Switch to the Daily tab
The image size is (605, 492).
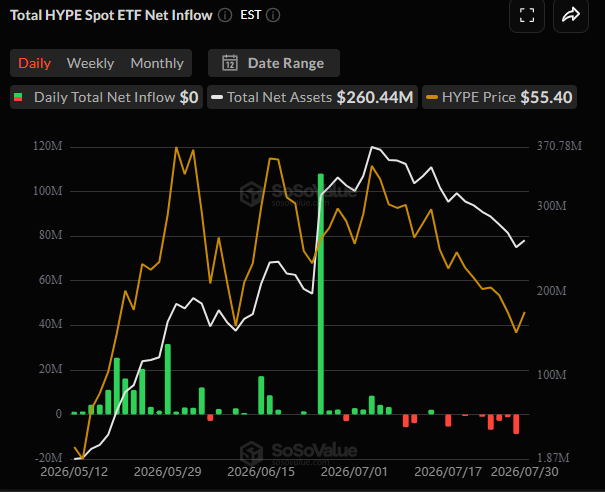click(34, 63)
